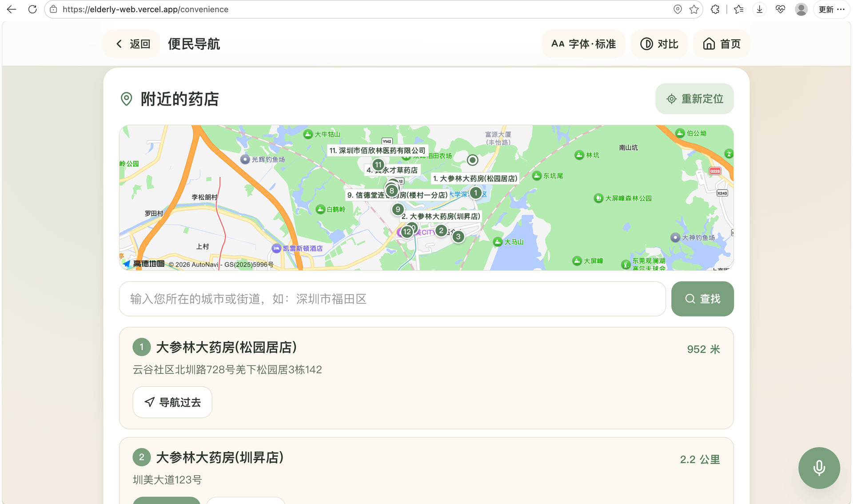853x504 pixels.
Task: Change font size with 字体·标准
Action: coord(583,44)
